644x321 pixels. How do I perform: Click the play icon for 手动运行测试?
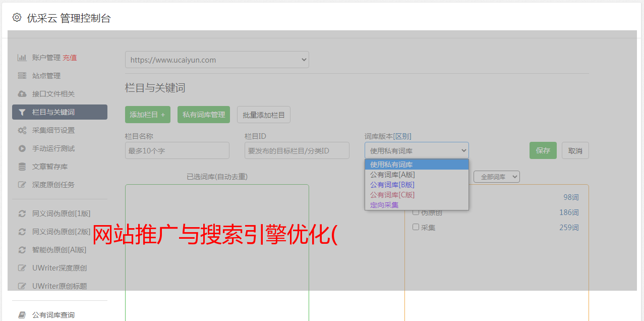coord(22,148)
